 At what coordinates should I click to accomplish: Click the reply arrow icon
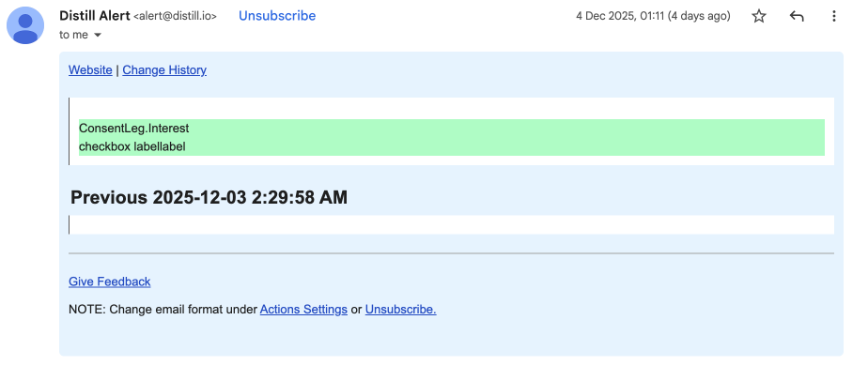pos(797,17)
